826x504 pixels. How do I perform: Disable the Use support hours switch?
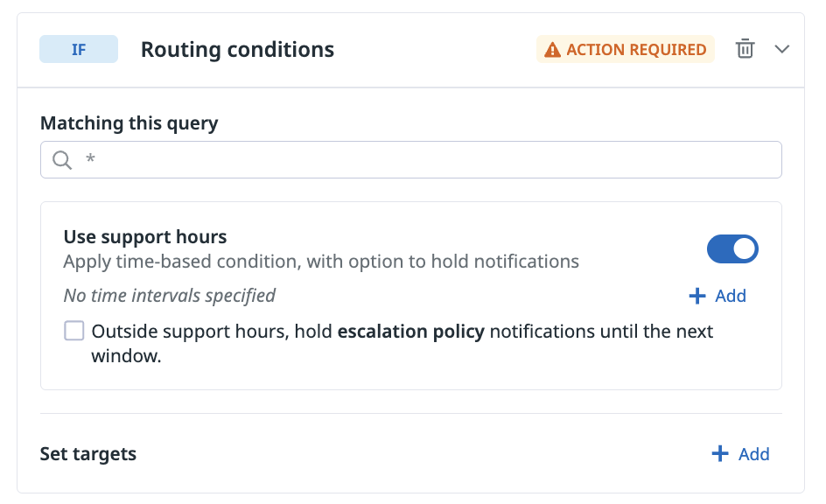tap(732, 249)
